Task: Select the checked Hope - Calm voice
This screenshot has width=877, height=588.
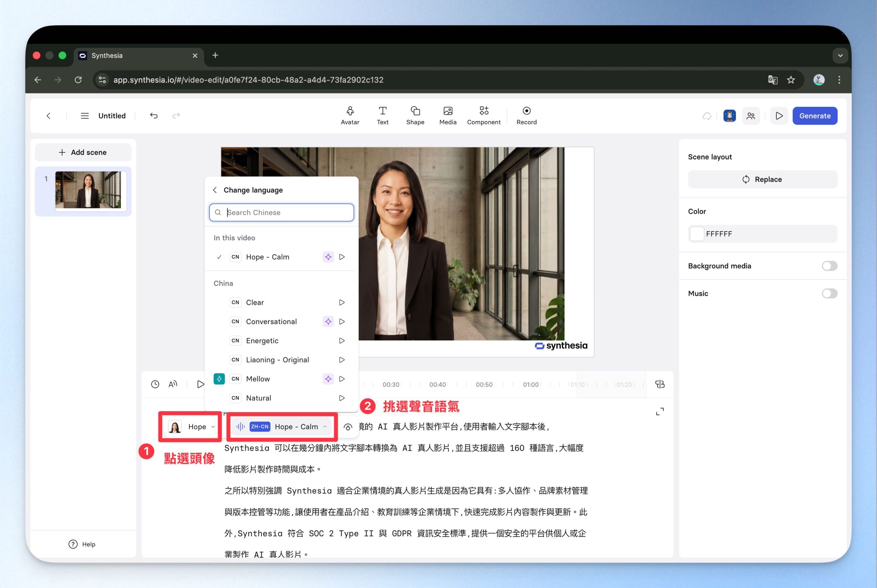Action: [x=268, y=257]
